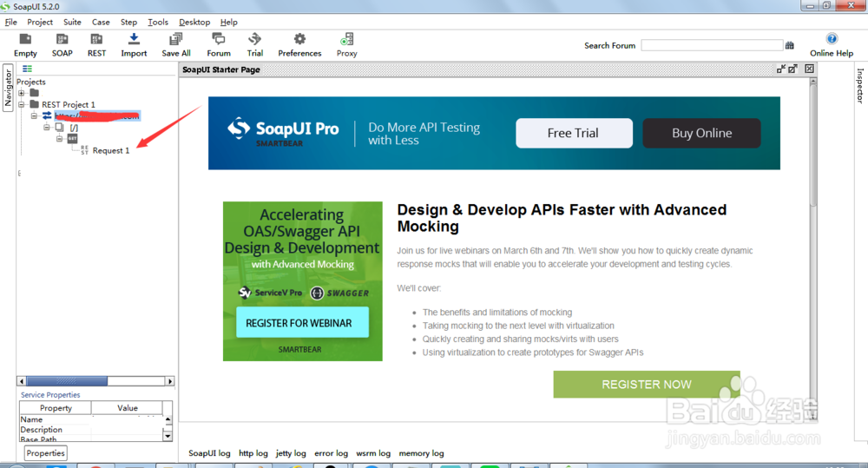Viewport: 868px width, 468px height.
Task: Click the Value column header
Action: click(128, 407)
